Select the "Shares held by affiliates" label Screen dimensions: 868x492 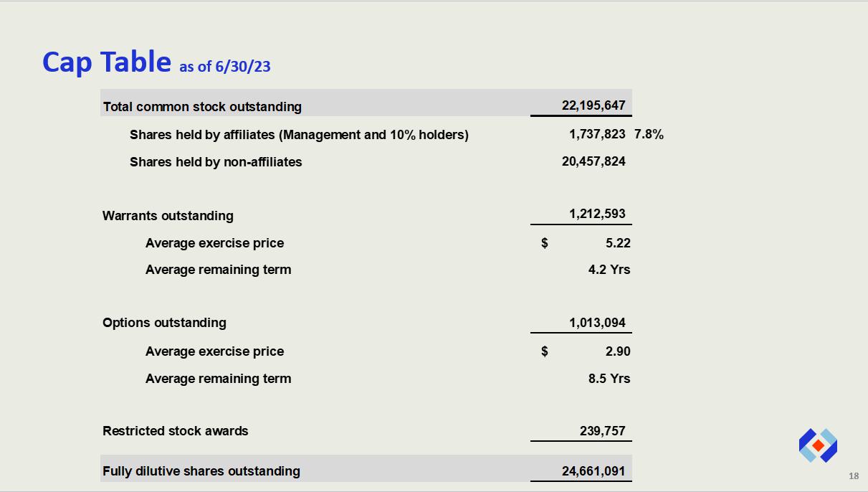[299, 135]
